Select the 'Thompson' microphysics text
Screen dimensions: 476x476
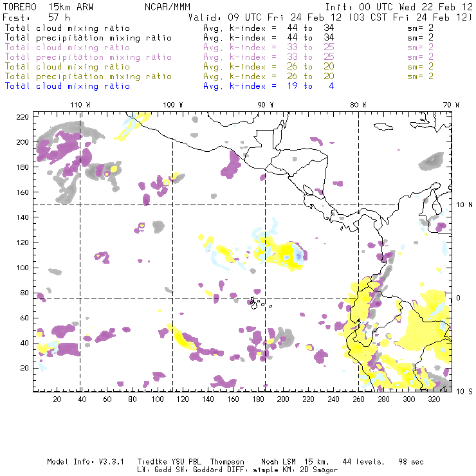[x=227, y=462]
